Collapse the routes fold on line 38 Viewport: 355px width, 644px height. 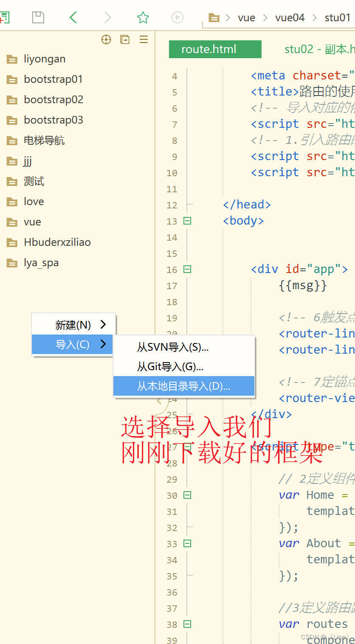[187, 624]
